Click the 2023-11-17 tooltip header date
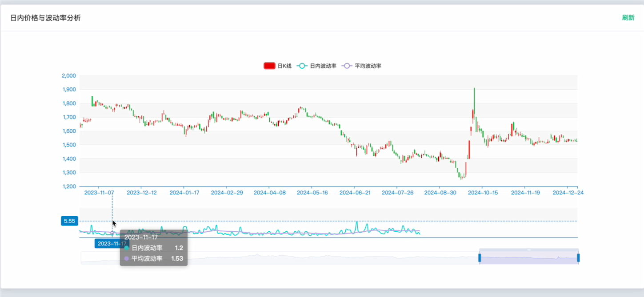644x297 pixels. tap(141, 237)
